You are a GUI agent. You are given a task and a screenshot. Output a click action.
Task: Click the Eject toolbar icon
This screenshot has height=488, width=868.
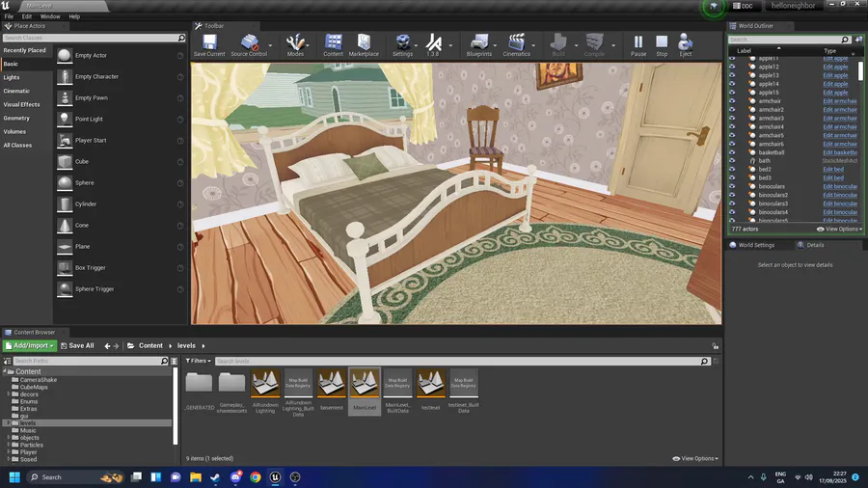pos(686,45)
